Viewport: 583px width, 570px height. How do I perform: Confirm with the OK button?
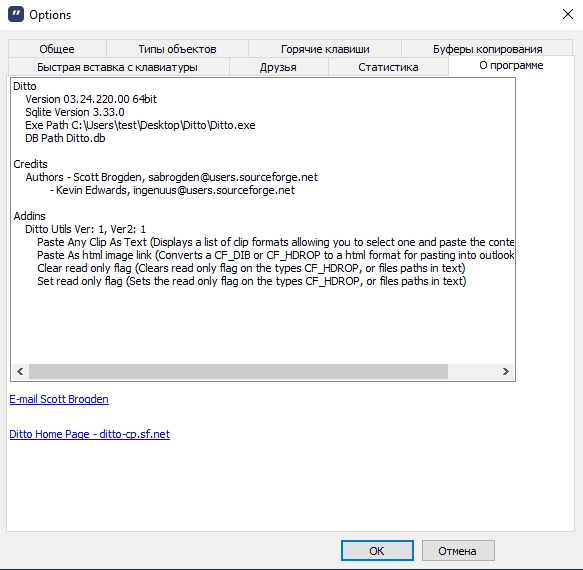[377, 550]
